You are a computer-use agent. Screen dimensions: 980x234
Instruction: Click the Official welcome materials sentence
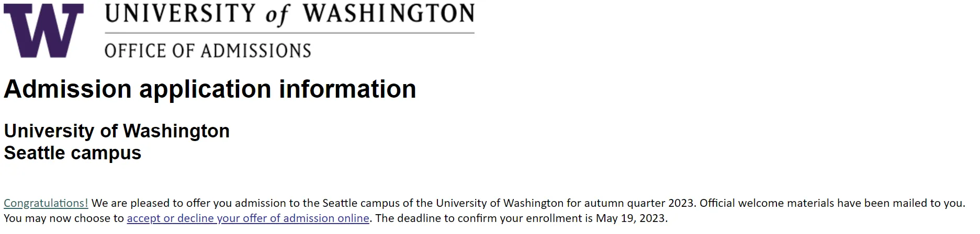point(832,203)
